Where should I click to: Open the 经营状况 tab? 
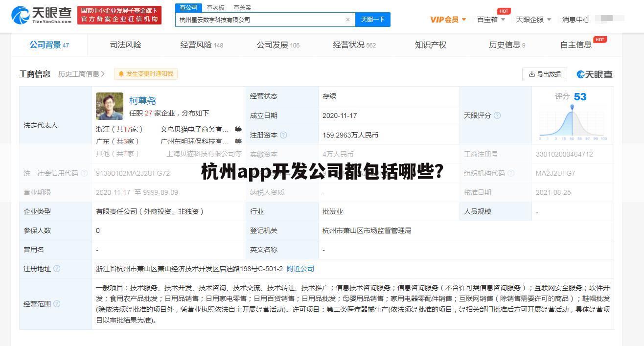354,45
